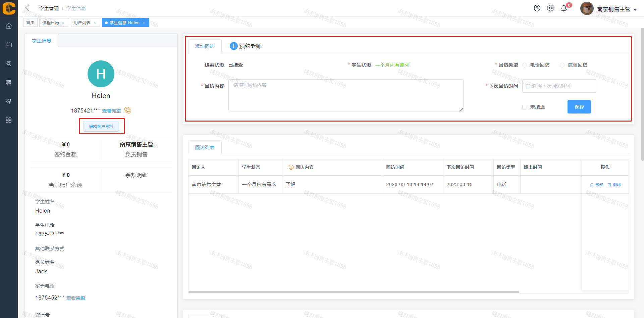Click the graduate student icon in the sidebar
Image resolution: width=644 pixels, height=318 pixels.
coord(9,63)
